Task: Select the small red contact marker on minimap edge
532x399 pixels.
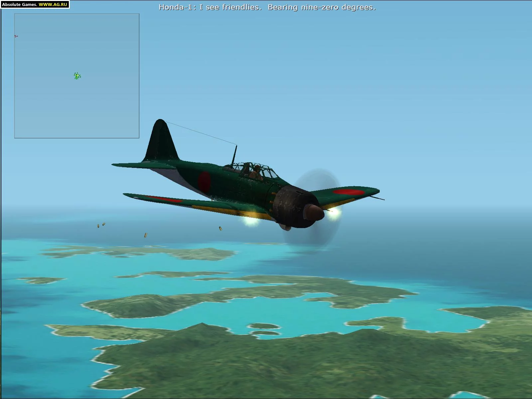Action: click(x=16, y=36)
